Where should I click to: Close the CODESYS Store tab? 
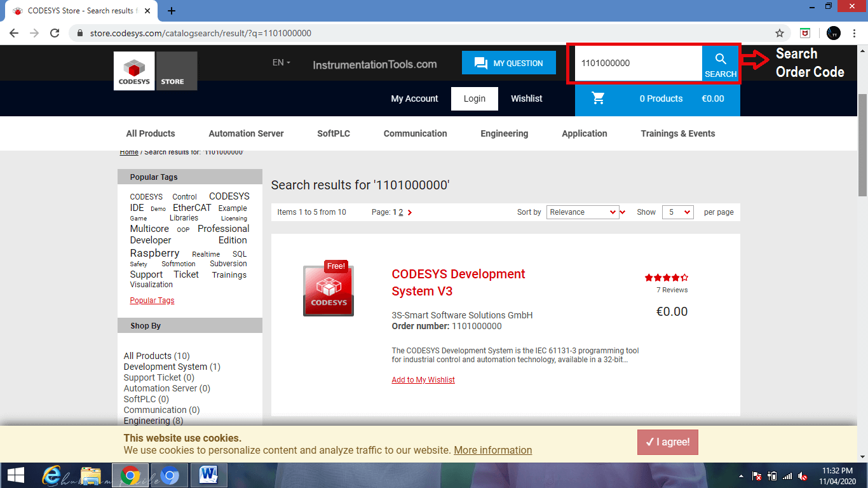click(x=146, y=11)
